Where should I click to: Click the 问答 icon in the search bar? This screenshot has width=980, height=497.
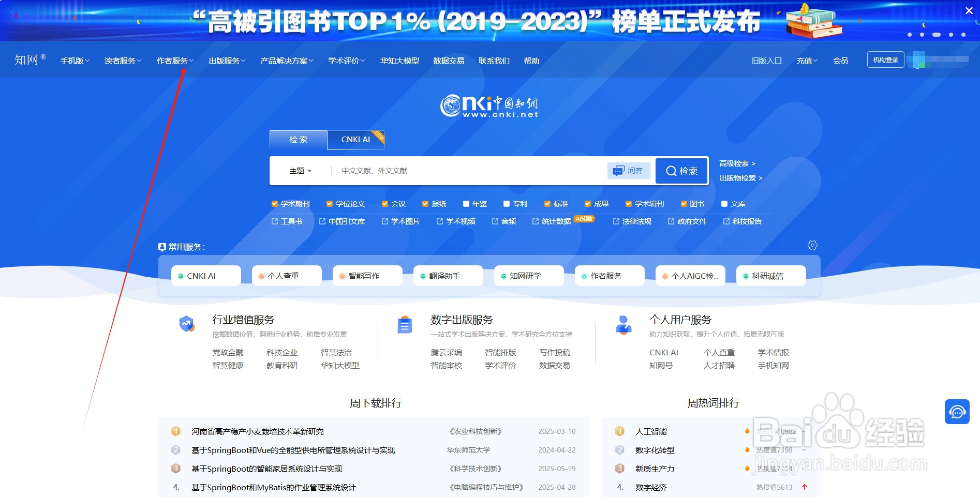[629, 171]
